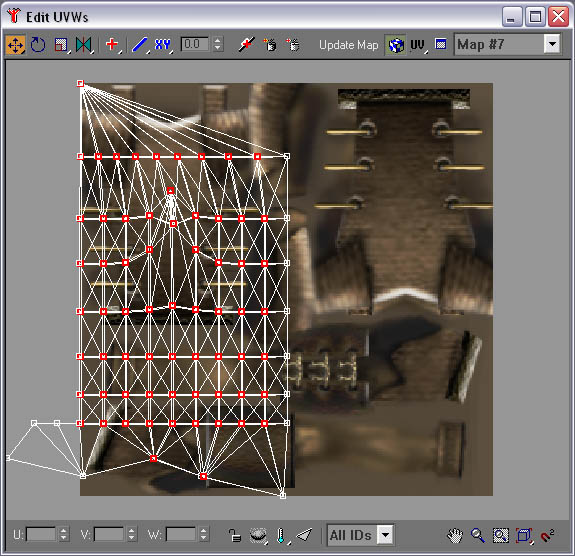Select the Pan hand tool
The width and height of the screenshot is (575, 556).
coord(455,535)
